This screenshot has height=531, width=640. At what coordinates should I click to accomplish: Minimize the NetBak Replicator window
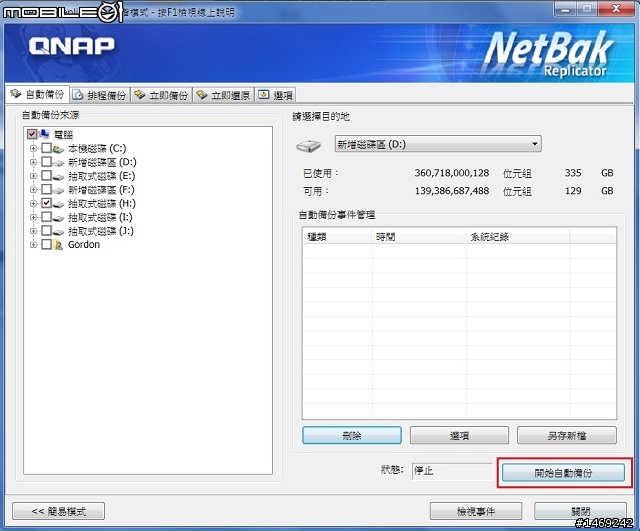click(565, 9)
